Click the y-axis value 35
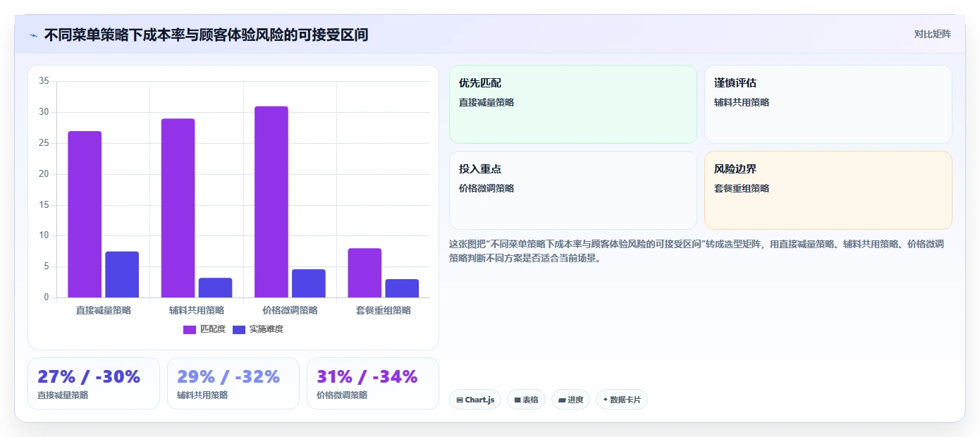980x437 pixels. 44,81
